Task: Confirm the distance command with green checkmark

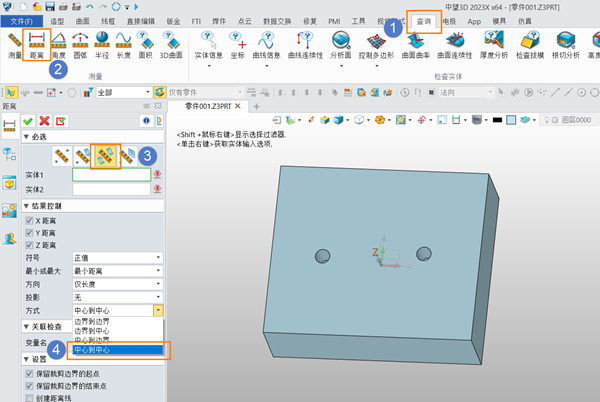Action: tap(28, 121)
